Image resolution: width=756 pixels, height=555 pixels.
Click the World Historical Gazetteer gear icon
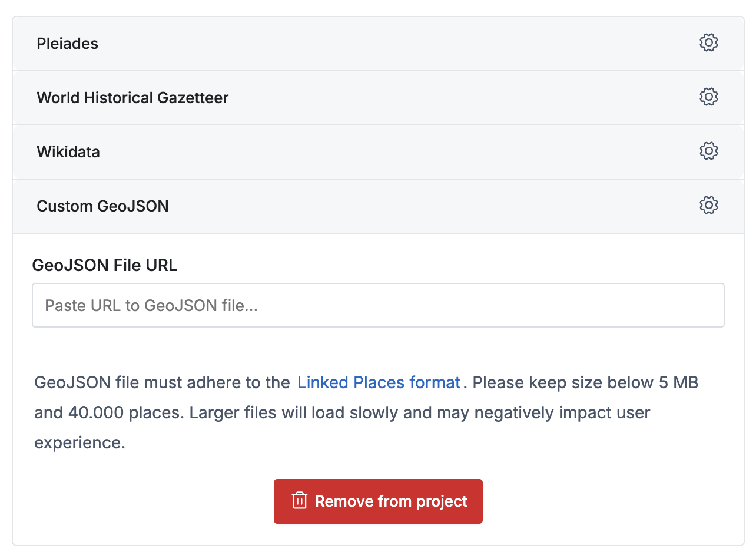pyautogui.click(x=708, y=97)
